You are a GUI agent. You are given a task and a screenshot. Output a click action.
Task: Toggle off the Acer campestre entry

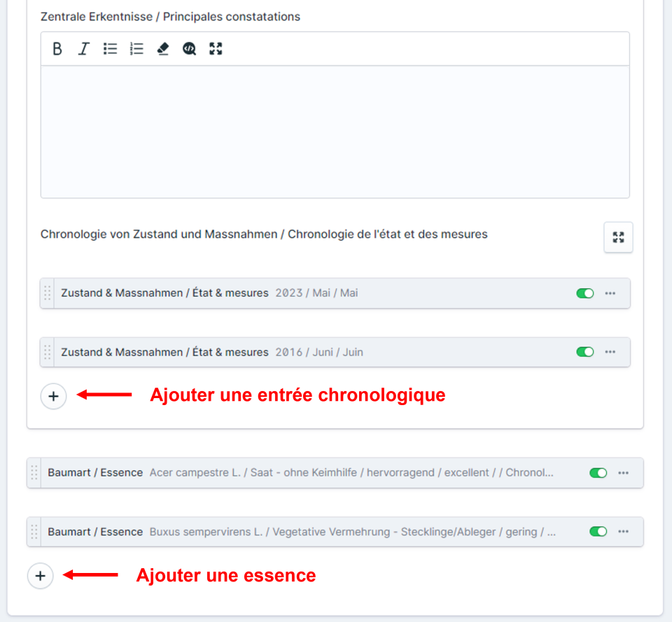pos(598,473)
